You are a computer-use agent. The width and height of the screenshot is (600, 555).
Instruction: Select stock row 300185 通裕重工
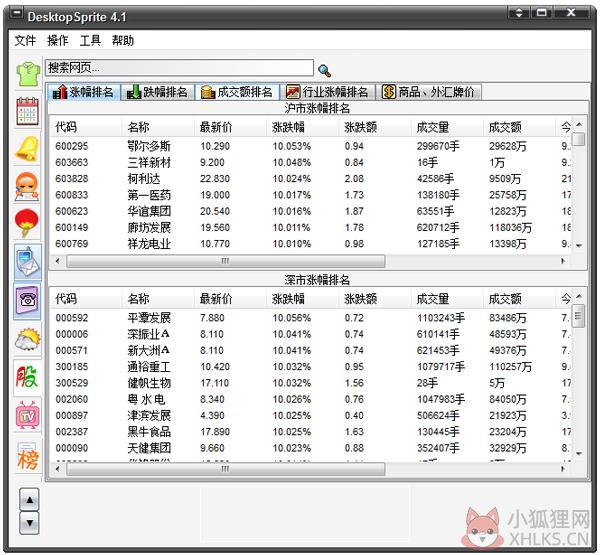[x=310, y=367]
